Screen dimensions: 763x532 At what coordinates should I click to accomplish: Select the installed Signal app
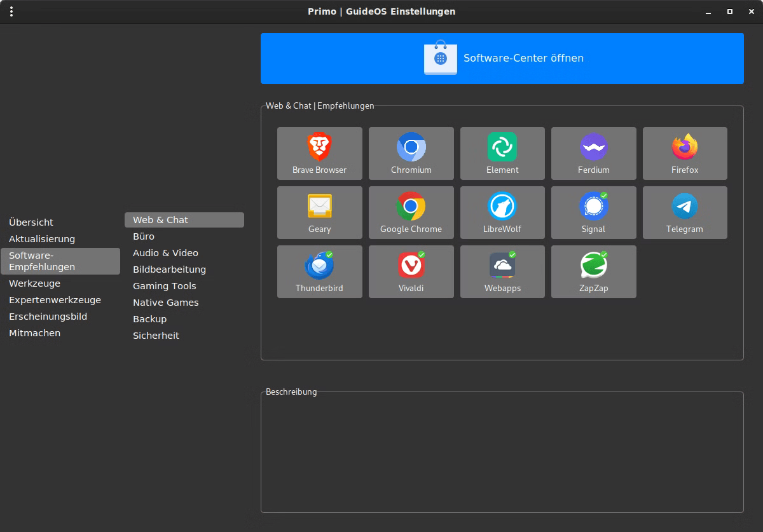click(593, 212)
